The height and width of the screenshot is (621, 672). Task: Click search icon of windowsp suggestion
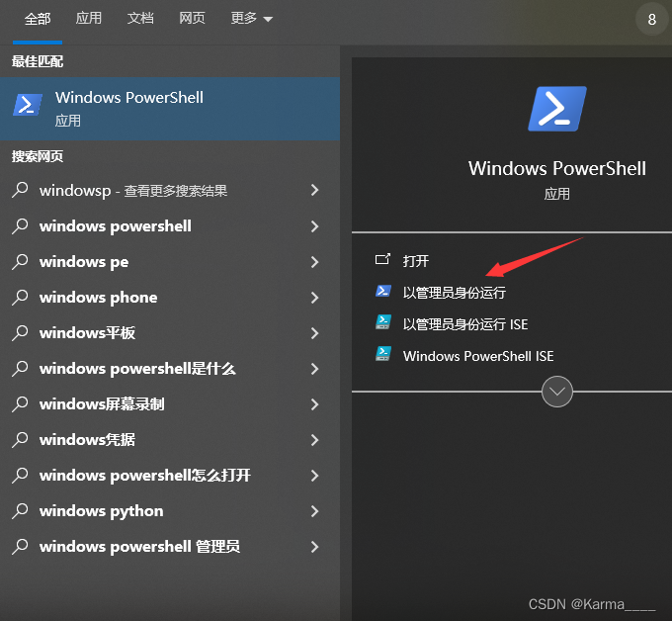coord(20,190)
